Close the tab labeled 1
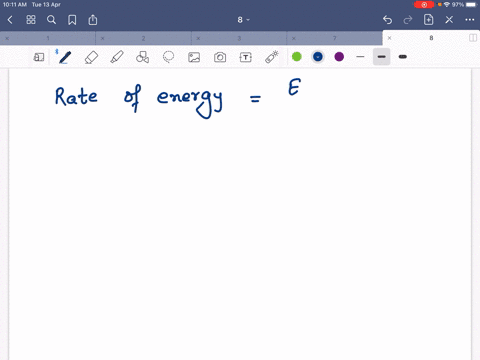The width and height of the screenshot is (480, 360). [7, 38]
